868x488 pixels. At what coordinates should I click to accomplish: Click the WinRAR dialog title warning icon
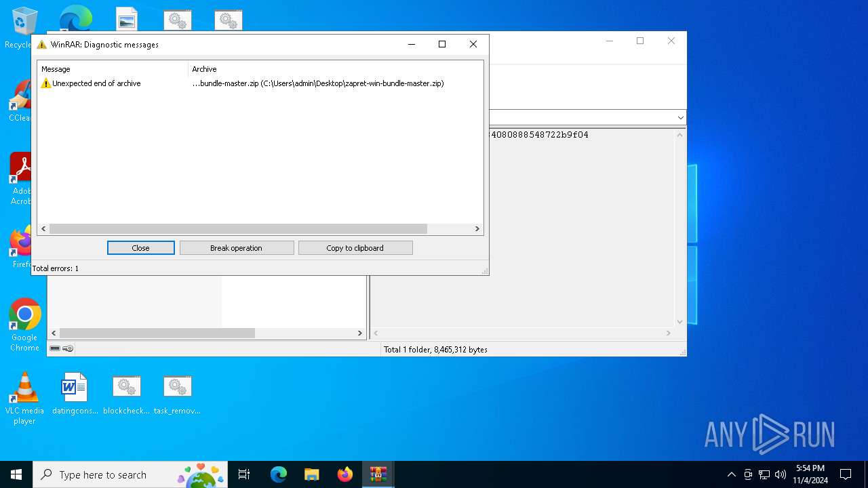pos(42,45)
